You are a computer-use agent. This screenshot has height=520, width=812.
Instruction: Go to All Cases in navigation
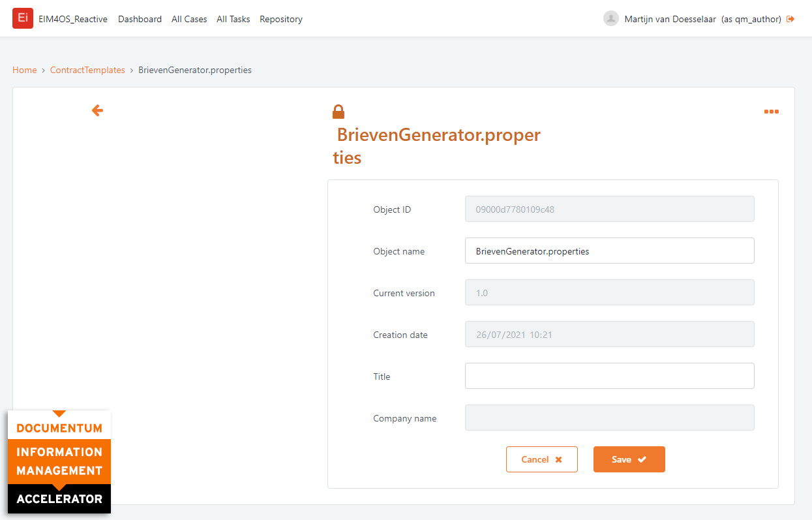click(x=189, y=19)
